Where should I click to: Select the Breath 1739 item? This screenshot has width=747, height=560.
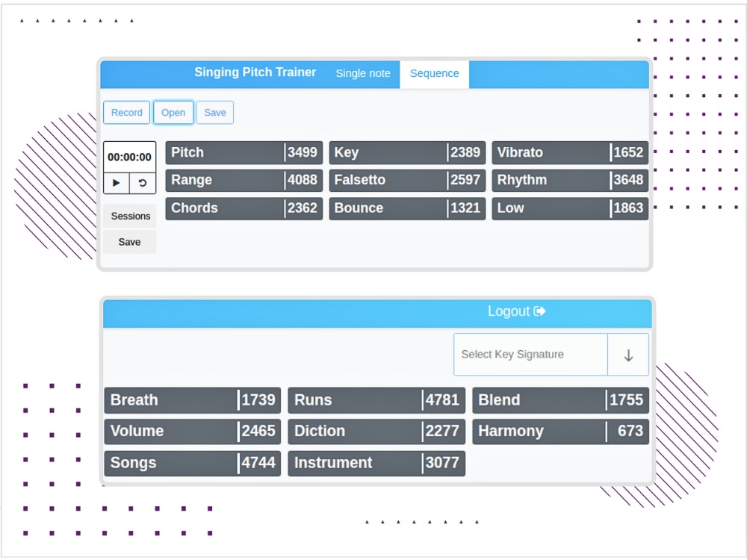193,400
